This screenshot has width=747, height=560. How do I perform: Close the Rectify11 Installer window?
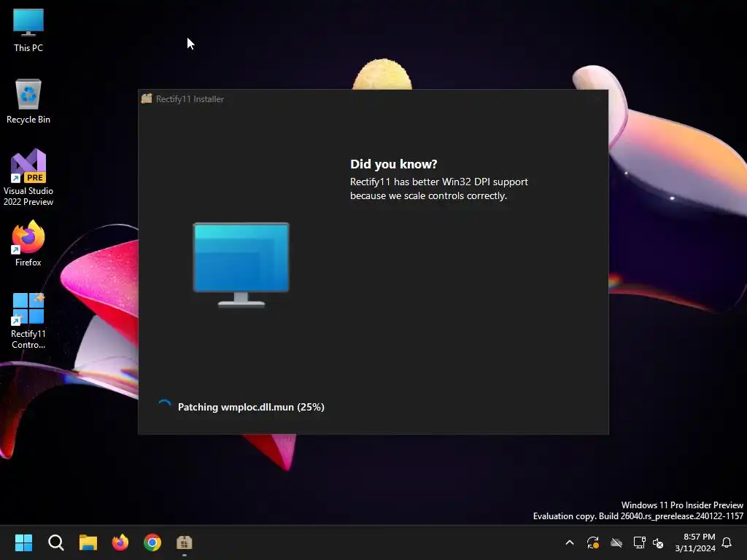(597, 99)
